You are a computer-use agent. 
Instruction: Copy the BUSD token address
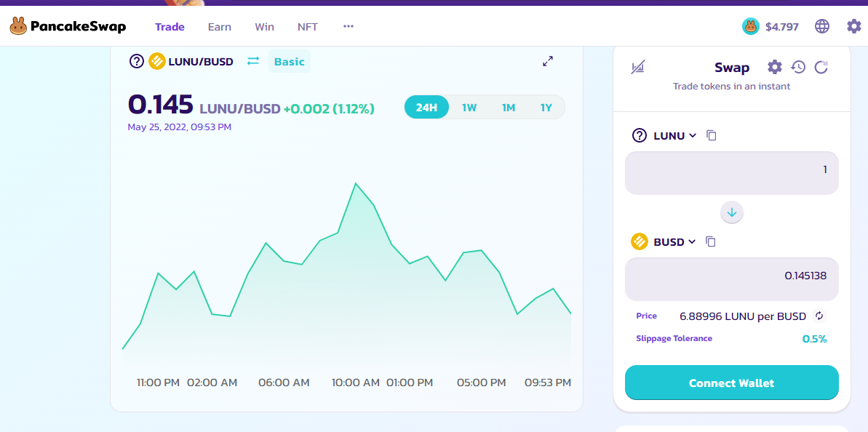(x=711, y=241)
